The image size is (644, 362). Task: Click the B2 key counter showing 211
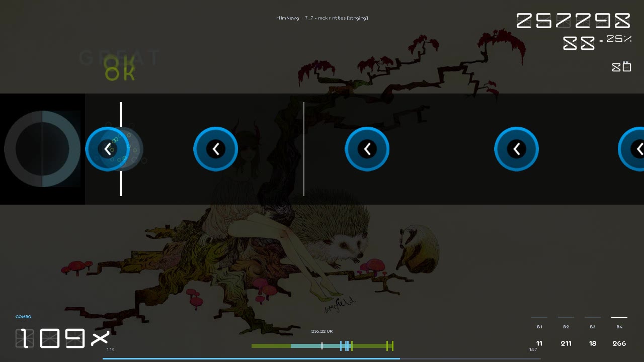566,332
